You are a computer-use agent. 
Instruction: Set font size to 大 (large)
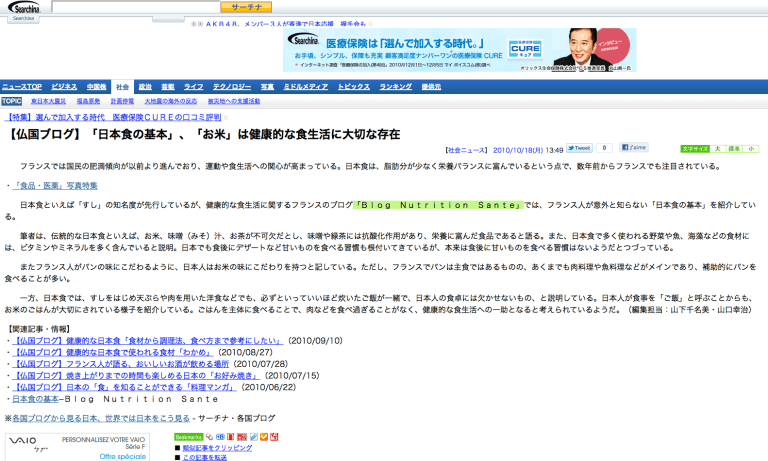718,149
